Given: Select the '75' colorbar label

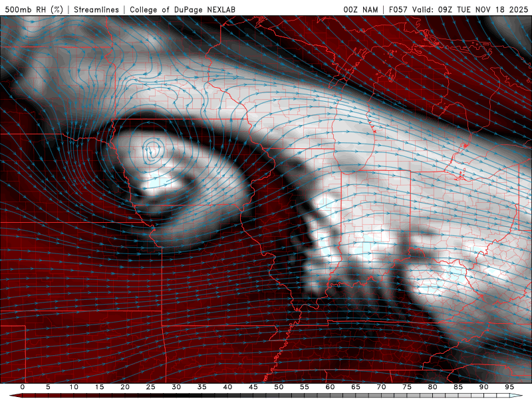Looking at the screenshot, I should 407,387.
